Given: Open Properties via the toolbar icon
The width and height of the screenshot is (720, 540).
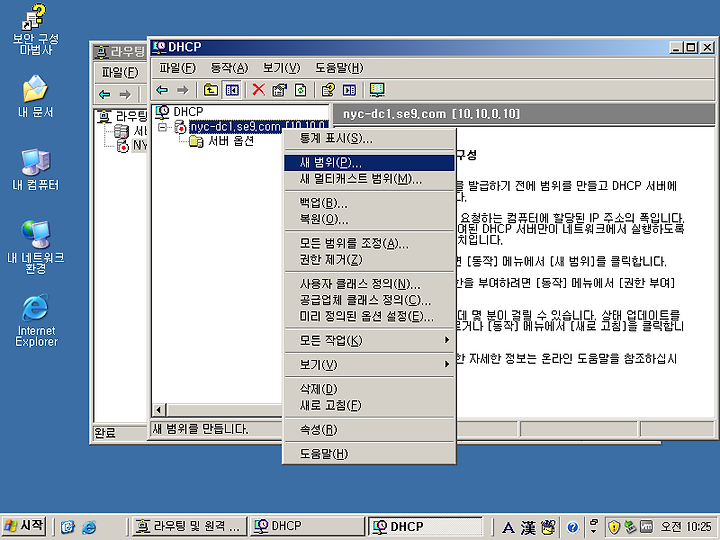Looking at the screenshot, I should click(279, 90).
